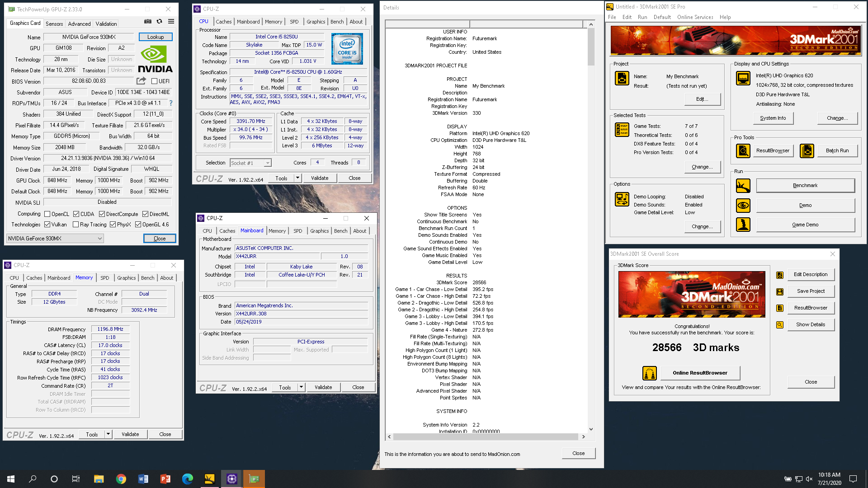Toggle the Ray Tracing checkbox
Screen dimensions: 868x488
75,225
